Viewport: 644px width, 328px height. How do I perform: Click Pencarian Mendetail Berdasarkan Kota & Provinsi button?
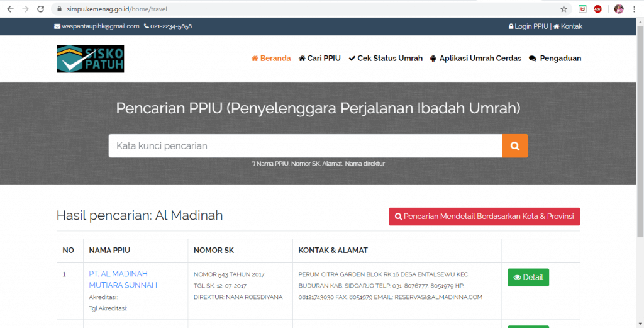click(x=484, y=217)
